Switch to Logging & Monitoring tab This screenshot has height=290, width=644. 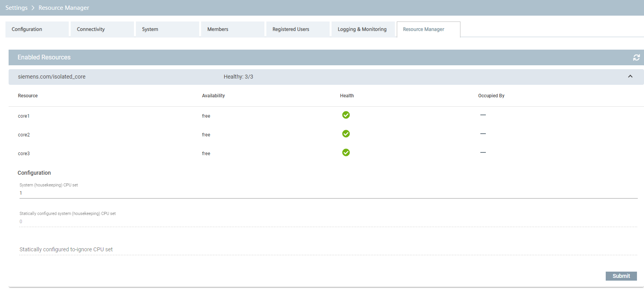[x=362, y=29]
